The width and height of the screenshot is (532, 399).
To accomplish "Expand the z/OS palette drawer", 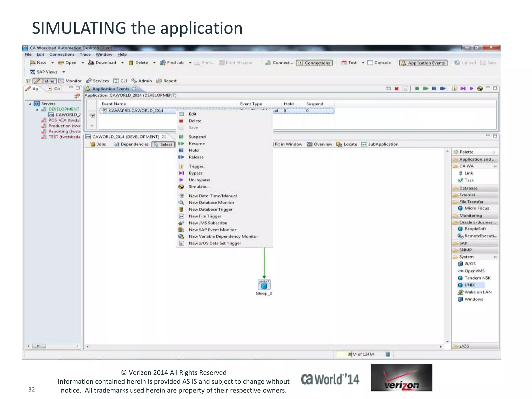I will point(475,346).
